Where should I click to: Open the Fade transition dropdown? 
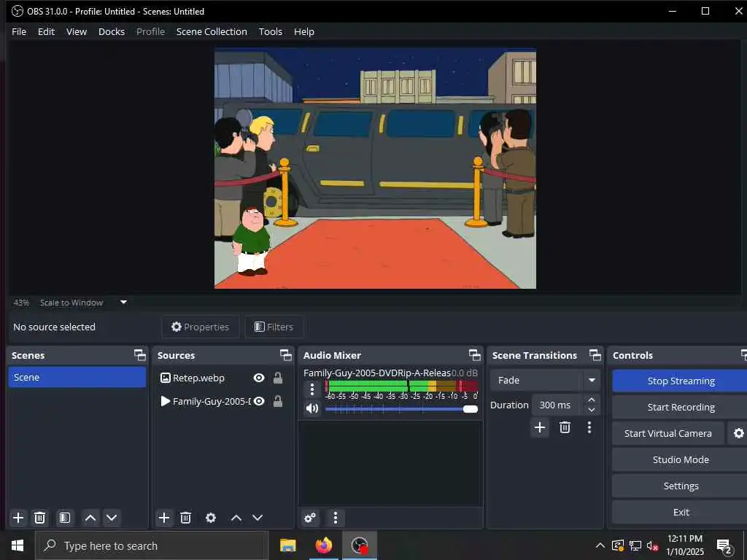[544, 380]
